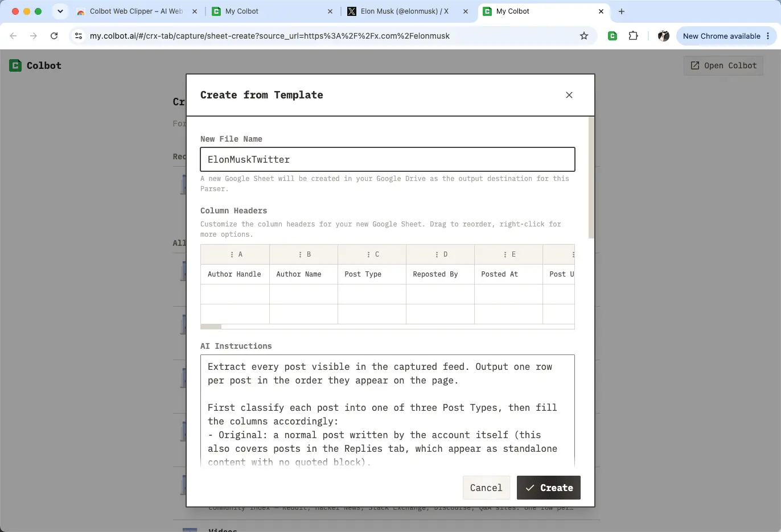Click the dialog vertical scrollbar
The width and height of the screenshot is (781, 532).
[591, 178]
